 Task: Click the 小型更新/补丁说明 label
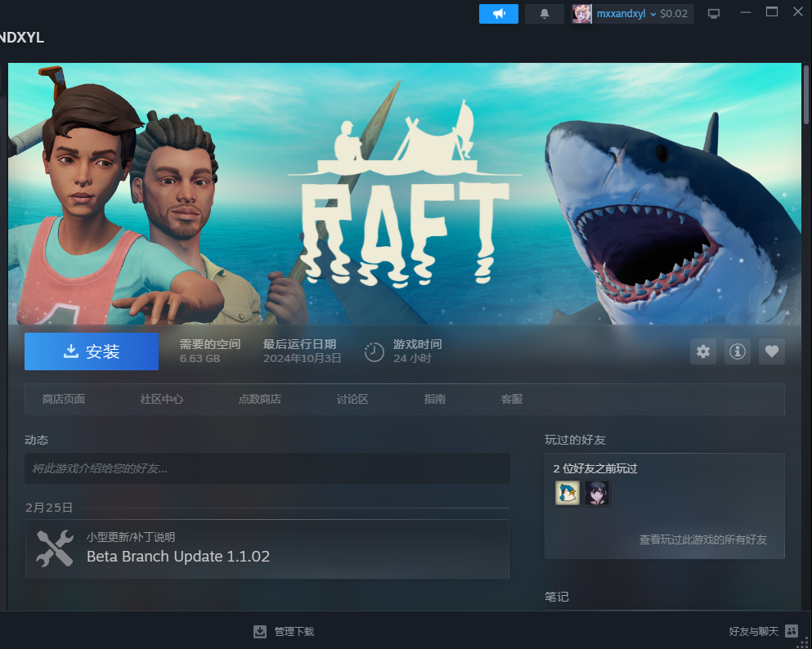click(131, 537)
